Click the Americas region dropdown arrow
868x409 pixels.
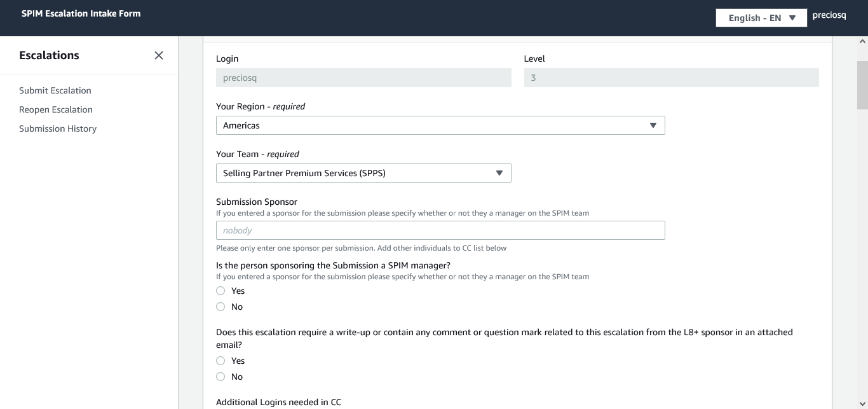pos(653,125)
